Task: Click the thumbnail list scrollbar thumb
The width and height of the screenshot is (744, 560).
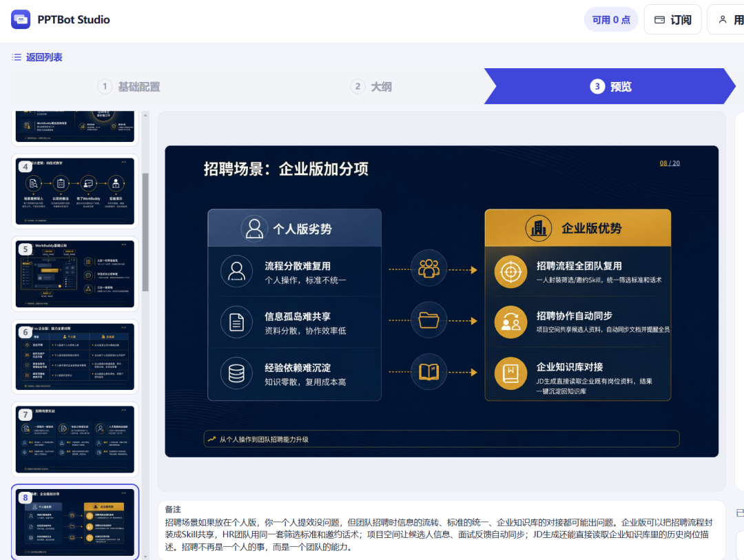Action: [145, 232]
